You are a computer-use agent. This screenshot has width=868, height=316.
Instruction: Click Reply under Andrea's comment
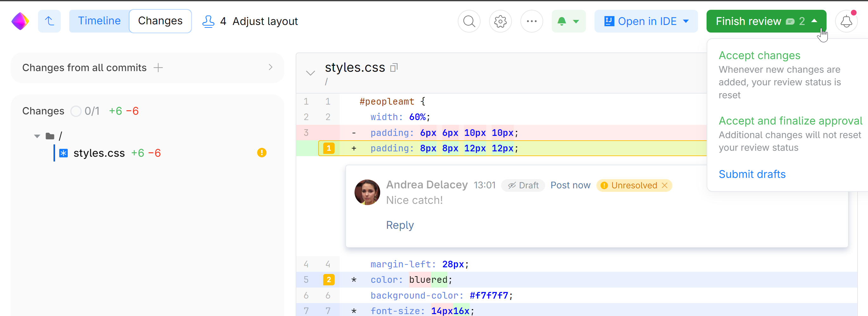coord(399,225)
